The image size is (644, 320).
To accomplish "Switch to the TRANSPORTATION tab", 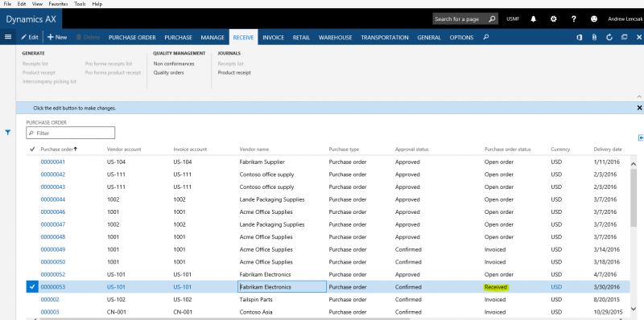I will (385, 37).
